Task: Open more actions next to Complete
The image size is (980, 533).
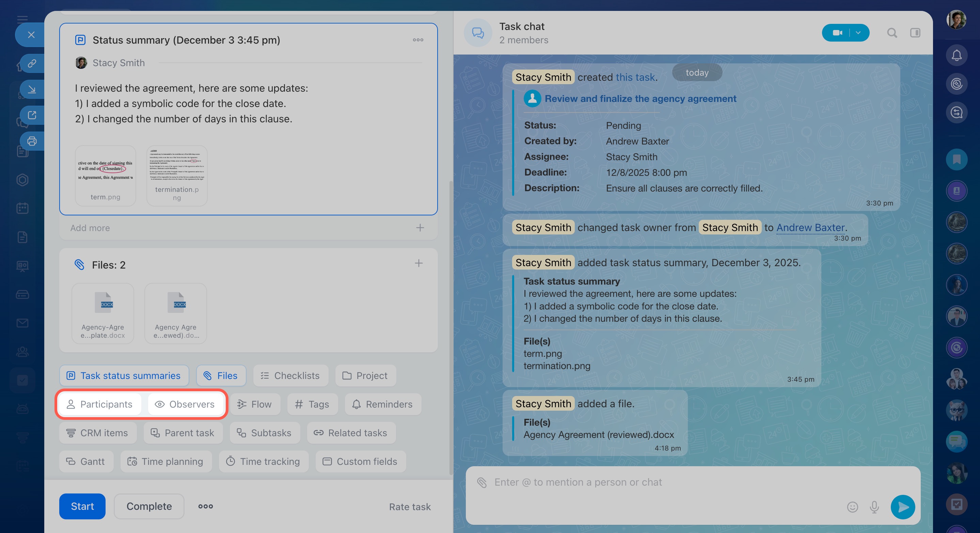Action: (x=205, y=506)
